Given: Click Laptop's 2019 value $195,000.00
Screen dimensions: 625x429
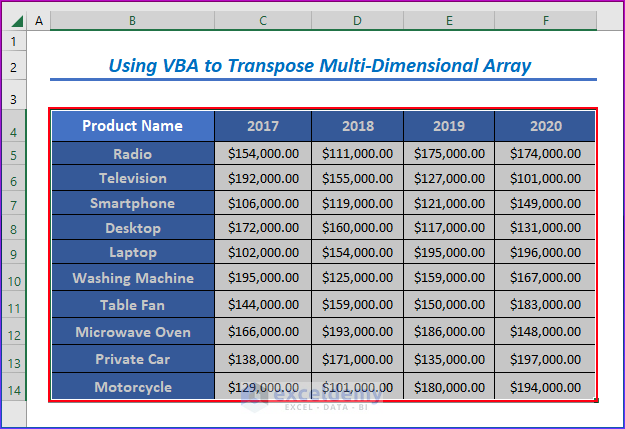Looking at the screenshot, I should coord(449,252).
